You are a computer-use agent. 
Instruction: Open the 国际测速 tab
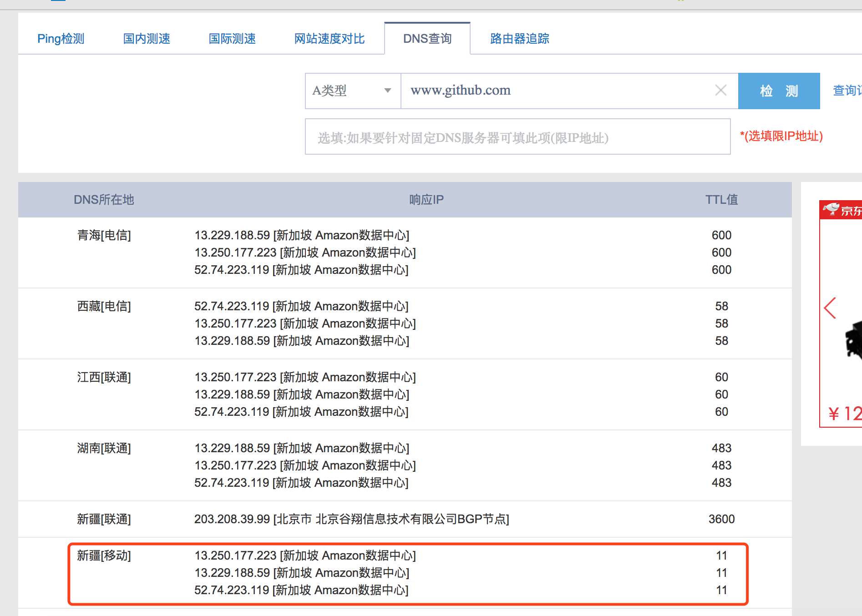click(x=232, y=39)
